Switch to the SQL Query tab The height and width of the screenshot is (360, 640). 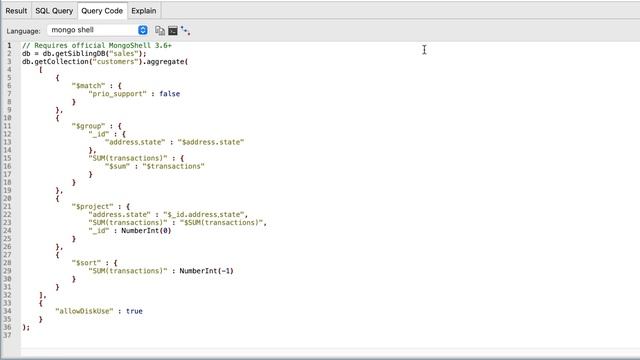coord(54,11)
